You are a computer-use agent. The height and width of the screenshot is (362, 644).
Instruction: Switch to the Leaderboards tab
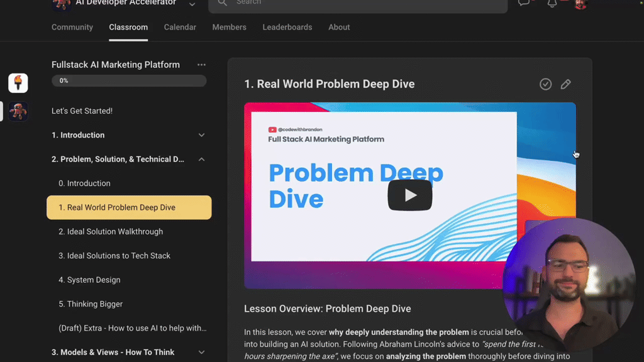[x=287, y=27]
